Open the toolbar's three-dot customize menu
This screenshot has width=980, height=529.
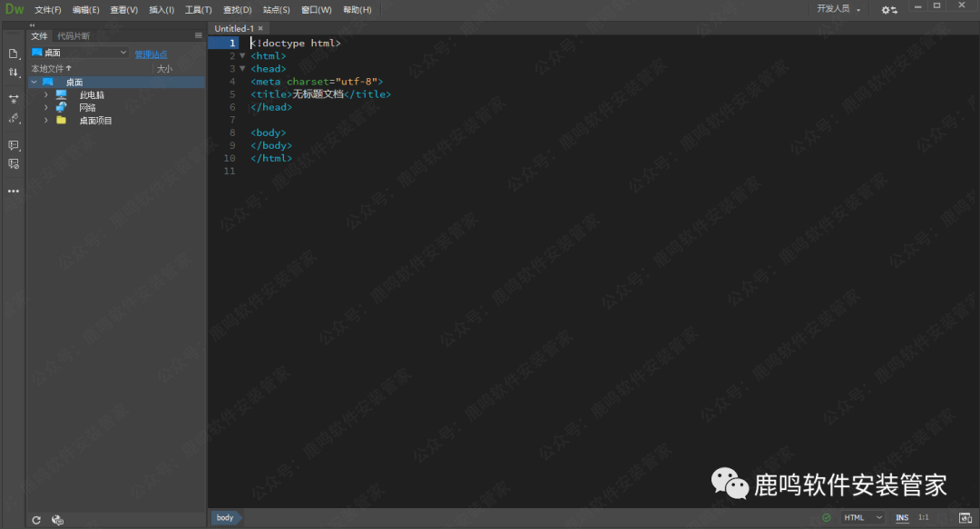14,191
